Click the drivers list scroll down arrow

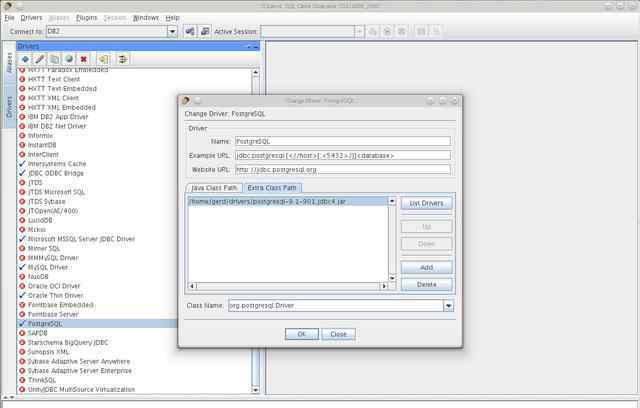tap(256, 390)
